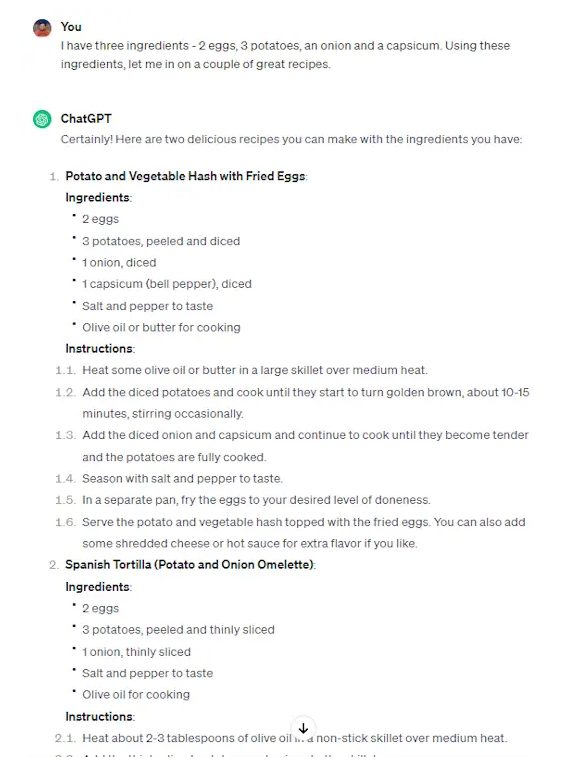Click the 'Spanish Tortilla' recipe heading

pos(189,564)
